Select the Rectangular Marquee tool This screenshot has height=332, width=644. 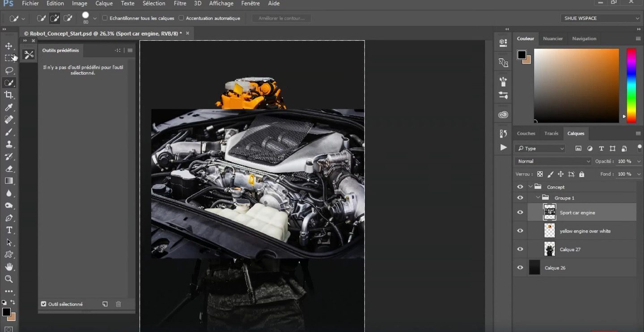pyautogui.click(x=8, y=58)
